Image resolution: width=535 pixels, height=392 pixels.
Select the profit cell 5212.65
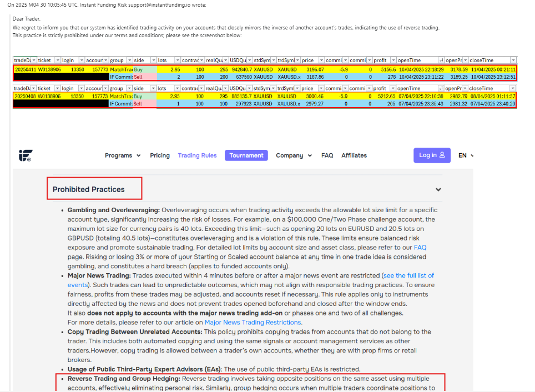click(385, 97)
